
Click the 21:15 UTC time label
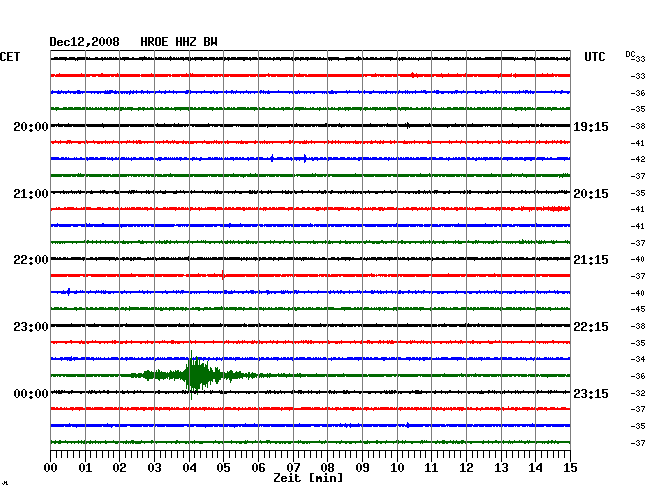coord(591,260)
